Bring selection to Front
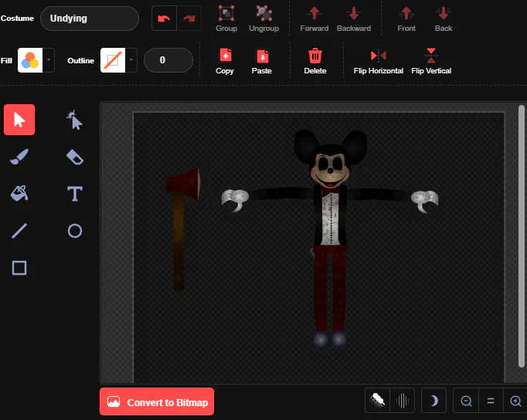The height and width of the screenshot is (420, 527). click(x=406, y=19)
